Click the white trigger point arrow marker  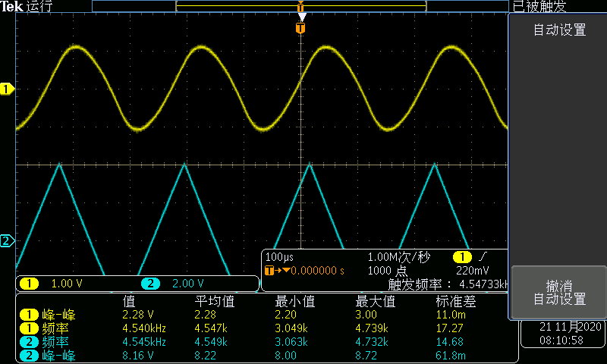302,17
